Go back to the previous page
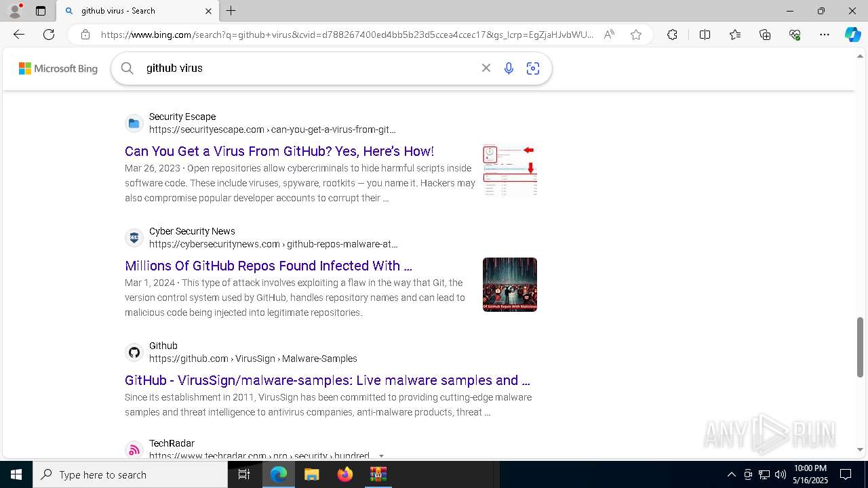Image resolution: width=868 pixels, height=488 pixels. (x=19, y=35)
